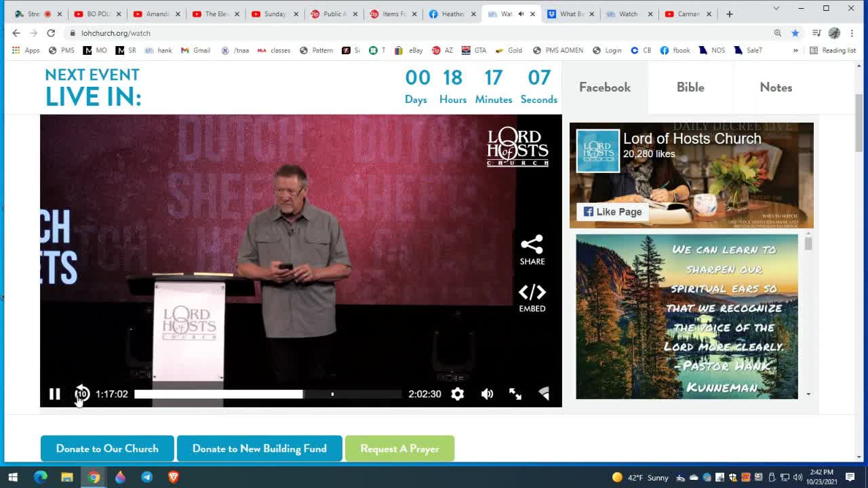Switch to the Carman YouTube tab

(688, 14)
